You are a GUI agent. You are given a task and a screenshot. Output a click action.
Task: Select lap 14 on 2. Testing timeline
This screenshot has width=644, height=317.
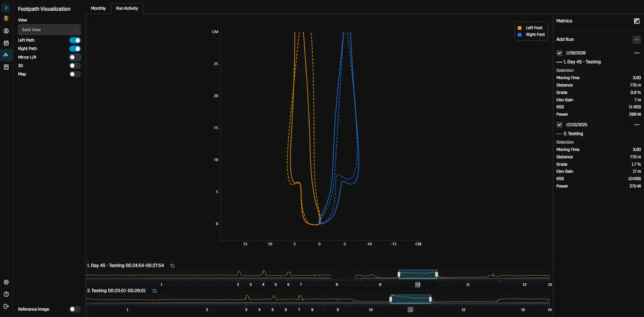[550, 309]
